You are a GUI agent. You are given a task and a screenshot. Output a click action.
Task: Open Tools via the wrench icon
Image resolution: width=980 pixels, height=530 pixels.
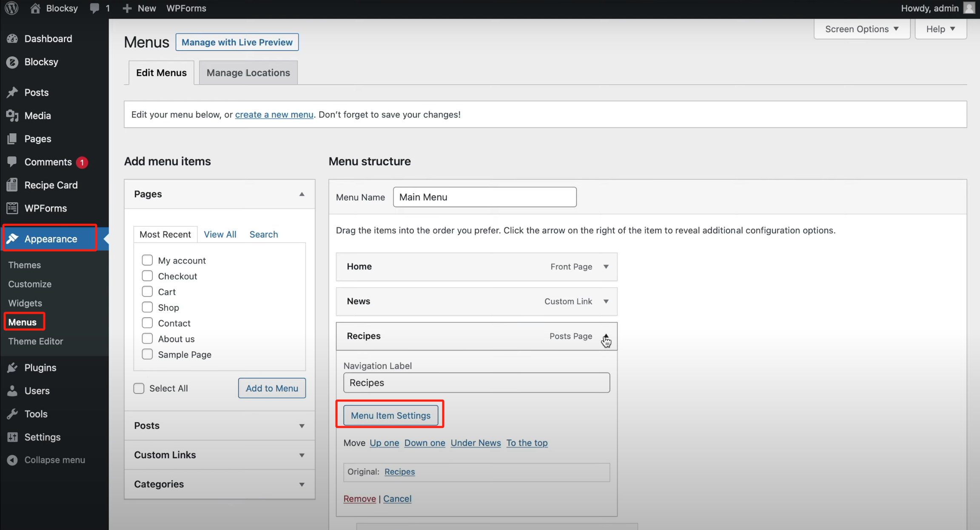[12, 413]
